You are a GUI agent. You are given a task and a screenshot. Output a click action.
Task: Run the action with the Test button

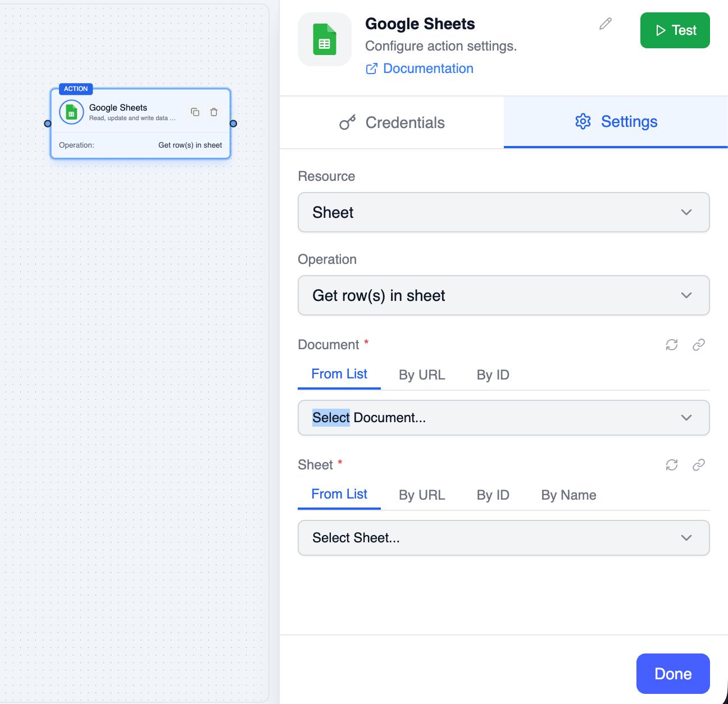click(x=675, y=30)
